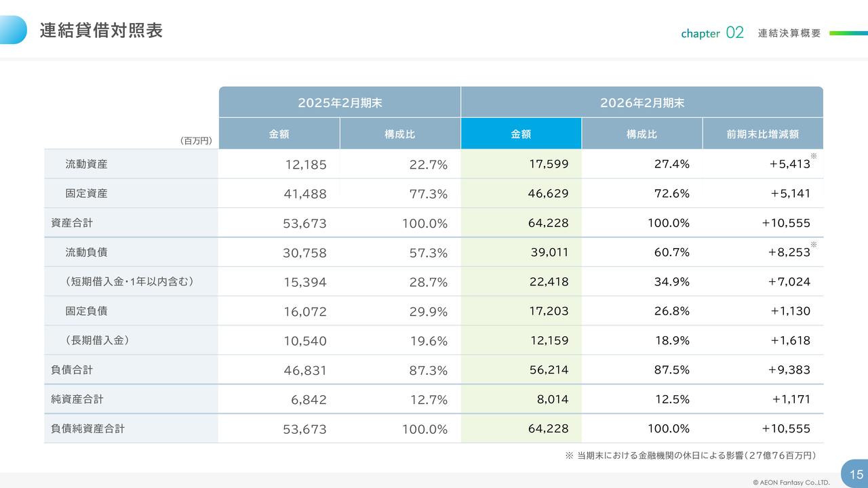Click the green gradient bar at top right
Viewport: 868px width, 488px height.
pos(848,33)
